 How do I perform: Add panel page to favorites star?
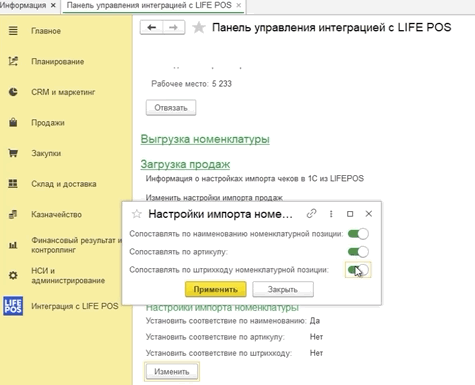pos(199,28)
